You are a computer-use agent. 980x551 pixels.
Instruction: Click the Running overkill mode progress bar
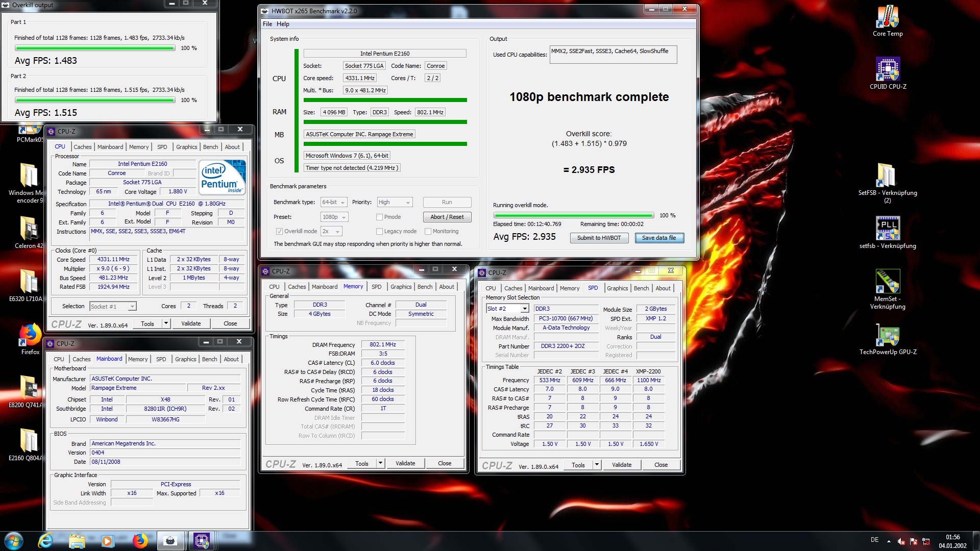[574, 215]
